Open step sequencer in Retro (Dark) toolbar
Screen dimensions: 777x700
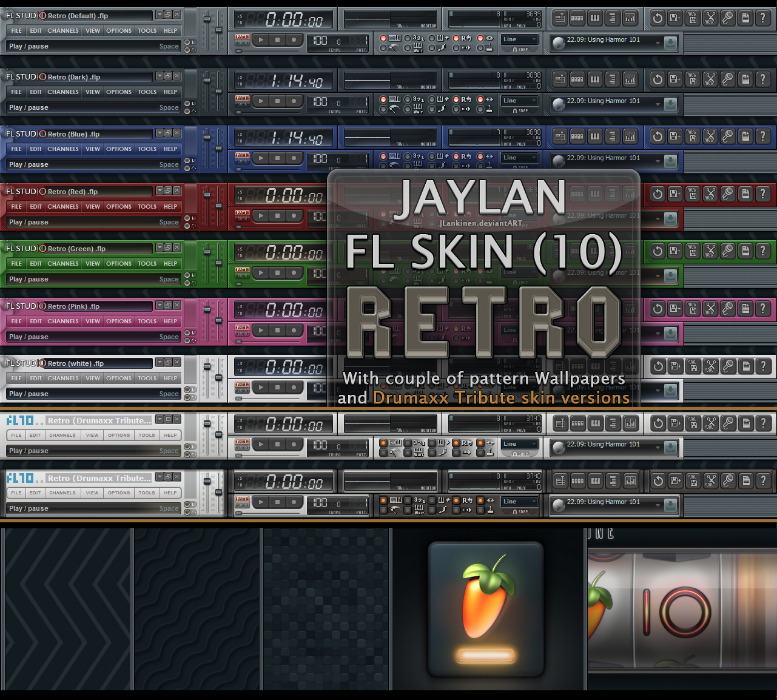577,79
